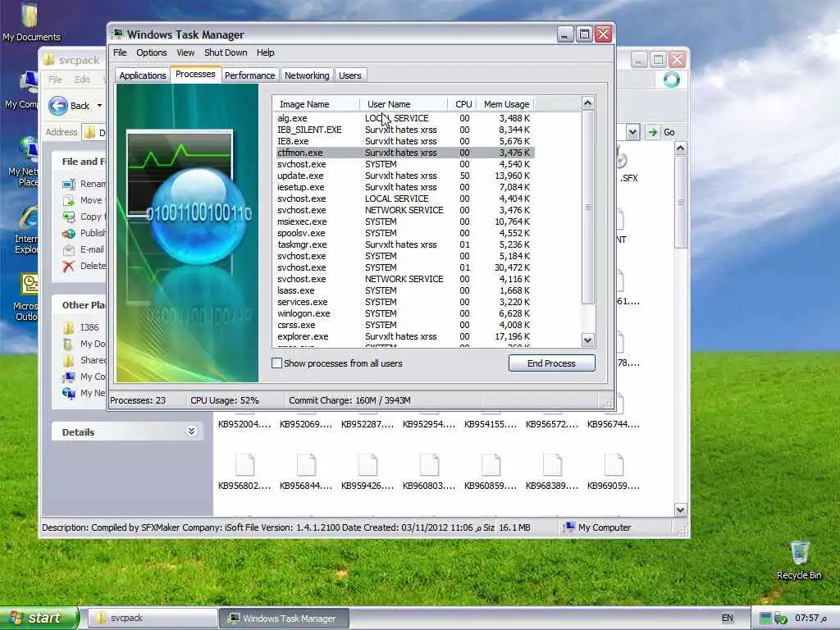Click the Rename task icon in svcpack
Image resolution: width=840 pixels, height=630 pixels.
[x=68, y=185]
